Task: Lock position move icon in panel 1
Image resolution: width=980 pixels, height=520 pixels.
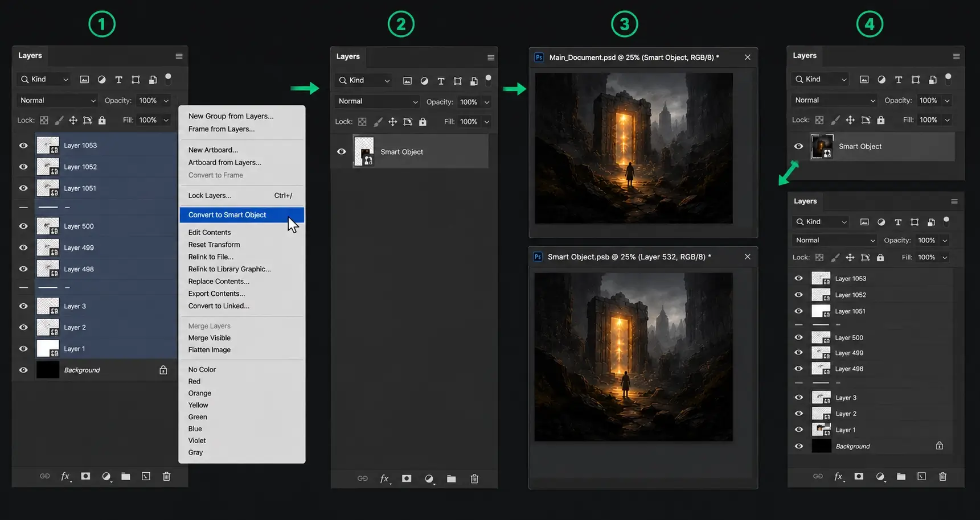Action: point(73,120)
